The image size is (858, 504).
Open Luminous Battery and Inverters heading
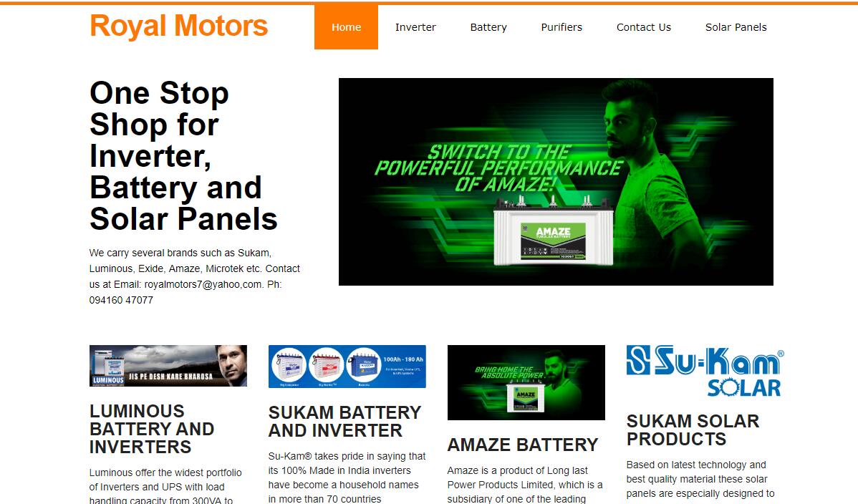[152, 429]
